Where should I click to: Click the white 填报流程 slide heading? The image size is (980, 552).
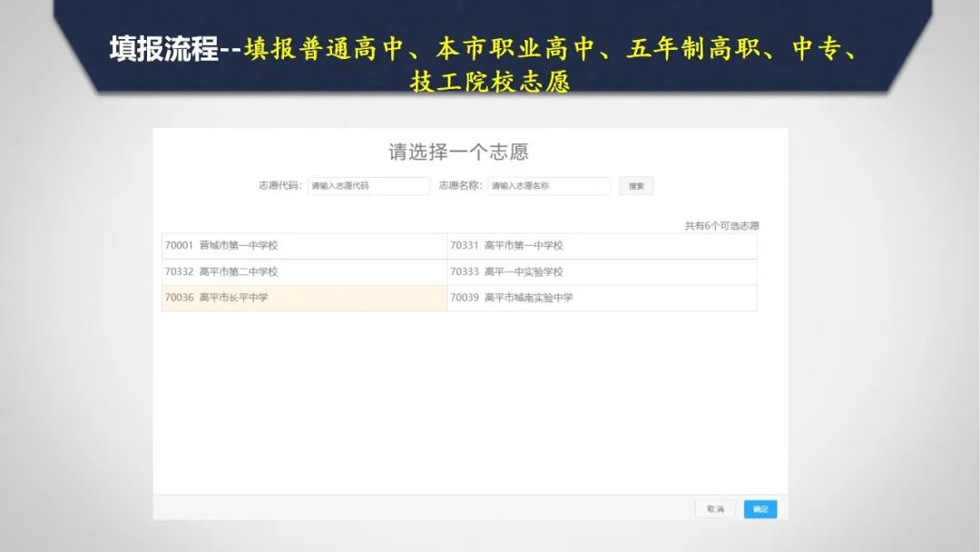tap(163, 49)
